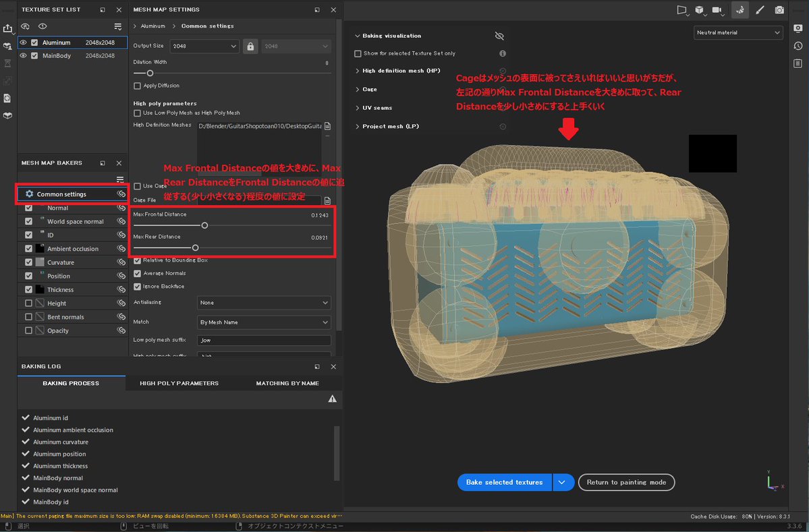Click the export textures icon in left sidebar

pos(7,28)
